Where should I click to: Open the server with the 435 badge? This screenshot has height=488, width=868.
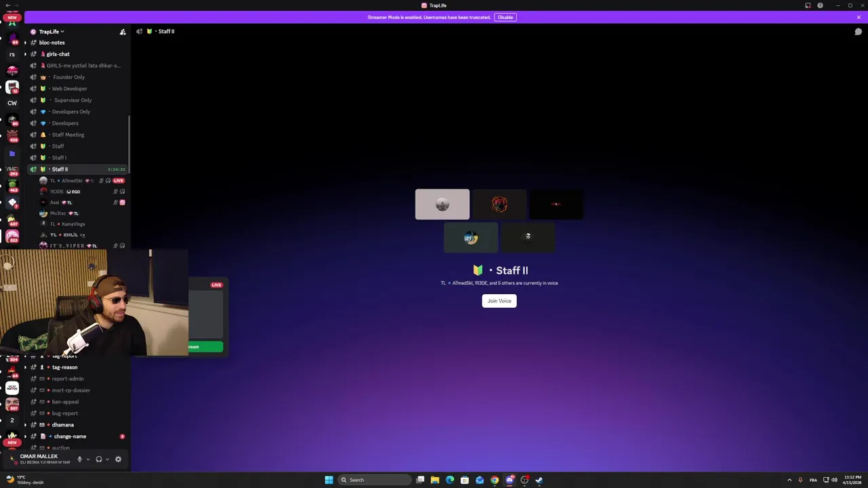pyautogui.click(x=12, y=135)
